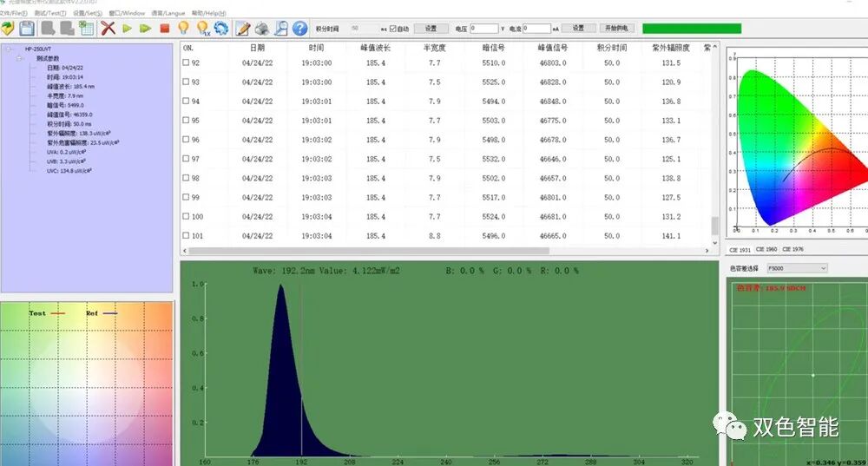
Task: Open the 语言/Langue menu
Action: (168, 13)
